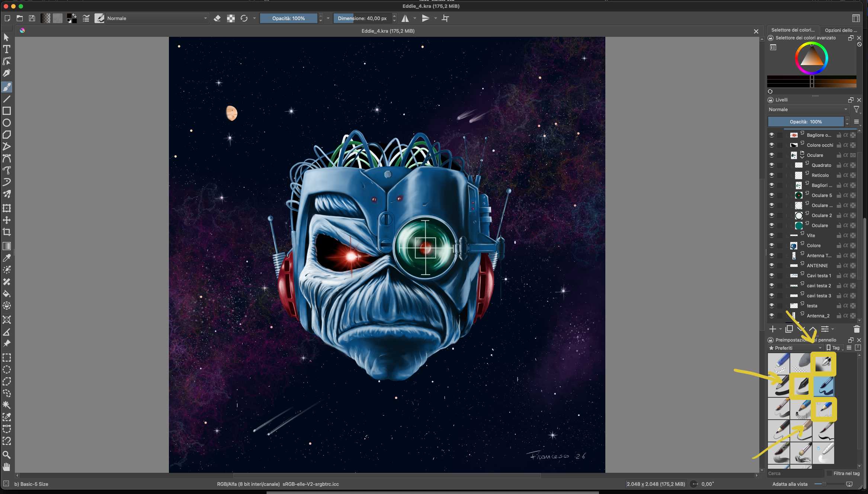Toggle visibility of ANTENNE layer
Image resolution: width=868 pixels, height=494 pixels.
tap(772, 265)
